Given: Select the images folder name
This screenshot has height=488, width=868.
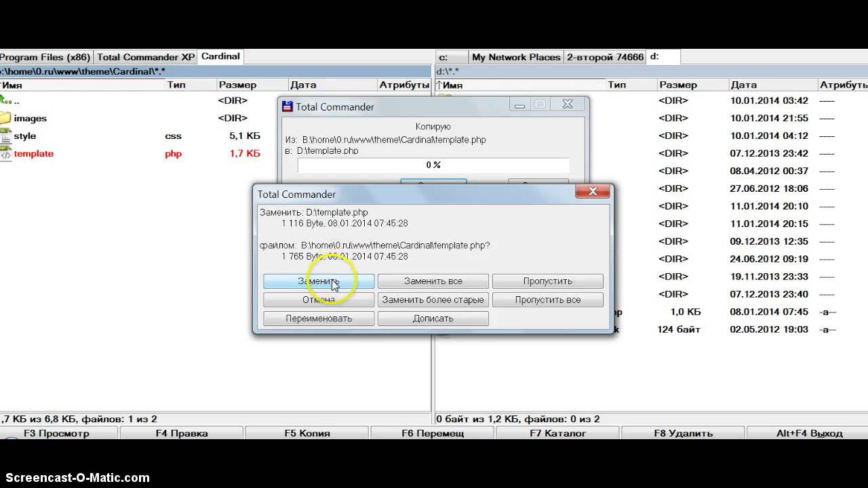Looking at the screenshot, I should (x=31, y=118).
